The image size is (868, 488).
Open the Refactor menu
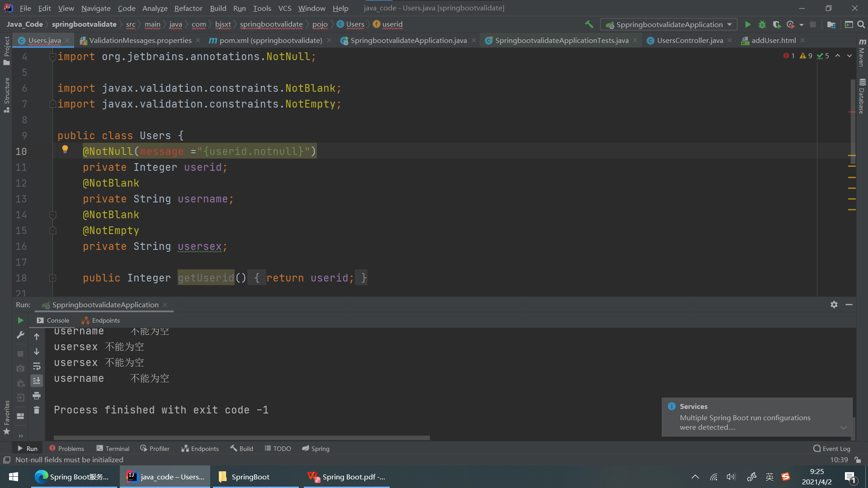[188, 8]
